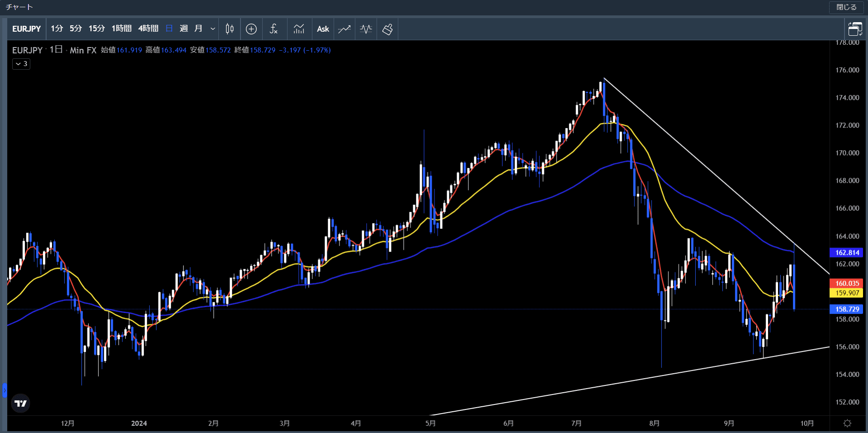Screen dimensions: 868x433
Task: Click the trend line chart icon
Action: tap(344, 29)
